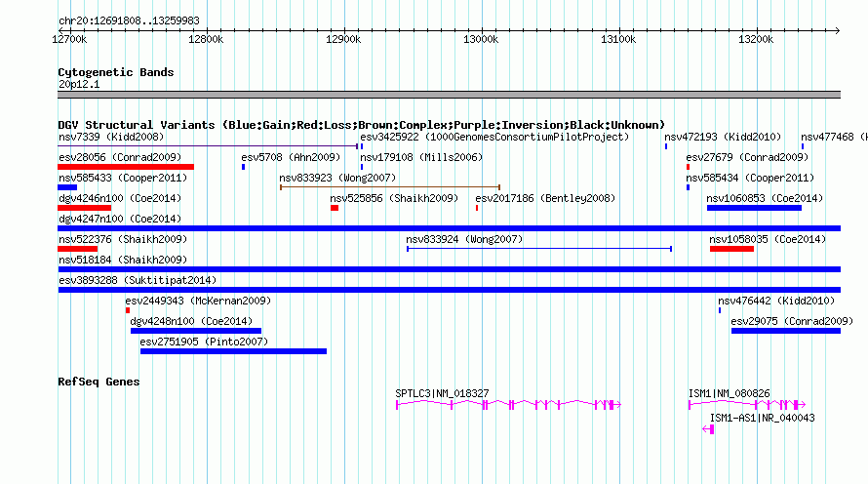This screenshot has height=484, width=868.
Task: Select ISM1-AS1|NR_040043 label
Action: [763, 418]
